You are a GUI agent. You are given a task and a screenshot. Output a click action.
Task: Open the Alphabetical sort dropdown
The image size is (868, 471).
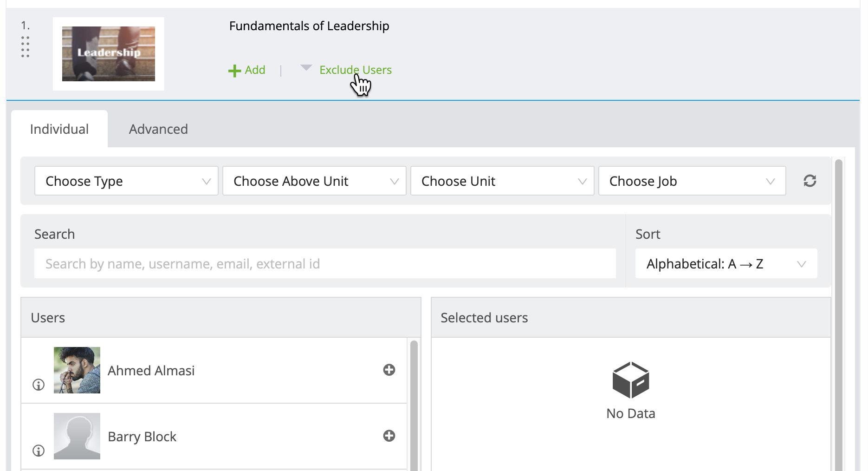(725, 263)
